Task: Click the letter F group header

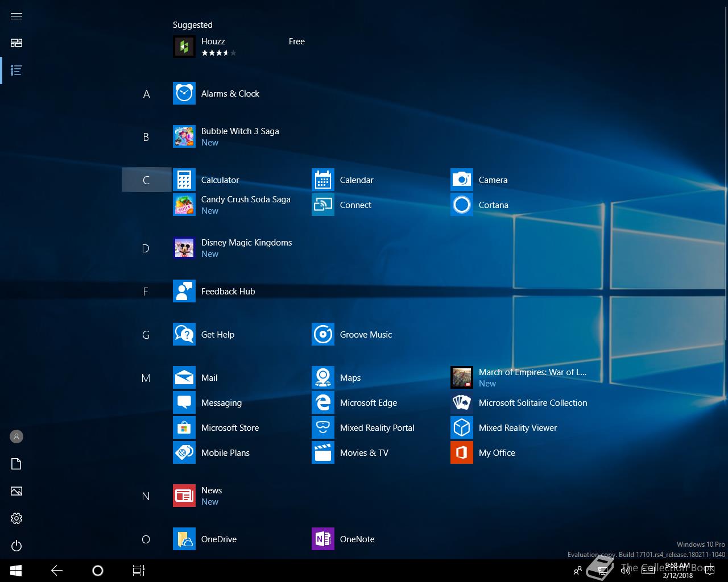Action: click(x=146, y=292)
